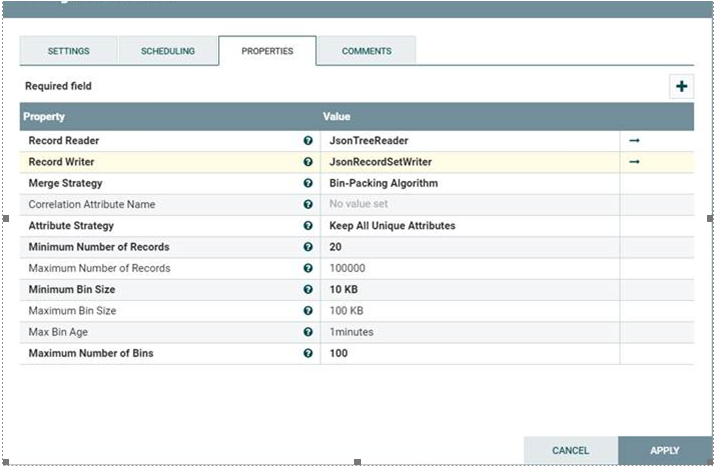The width and height of the screenshot is (715, 467).
Task: Click the plus icon to add property
Action: pyautogui.click(x=681, y=86)
